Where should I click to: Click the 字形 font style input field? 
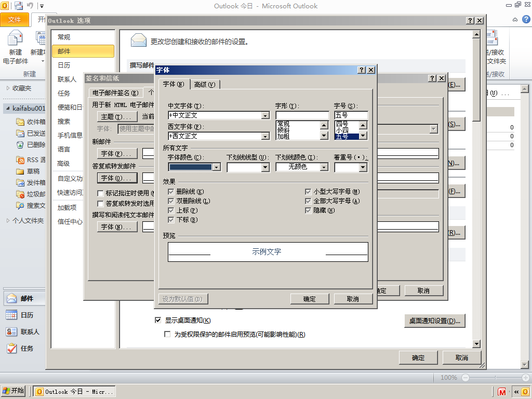point(302,115)
